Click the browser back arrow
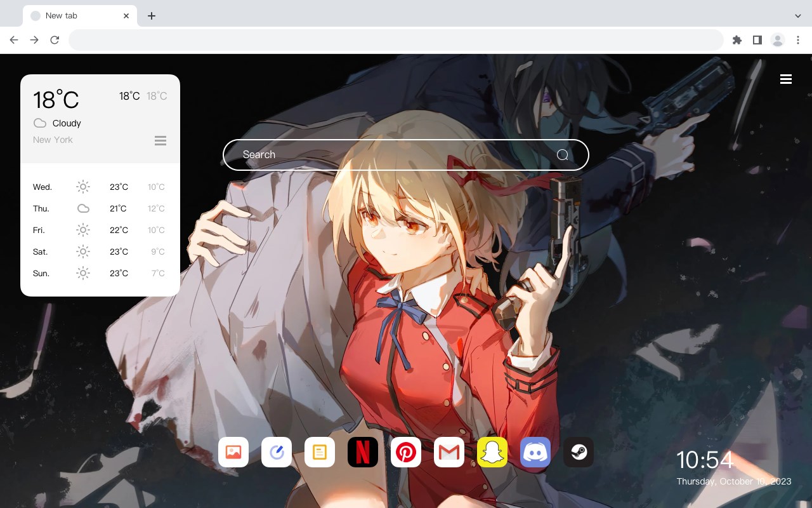The height and width of the screenshot is (508, 812). pos(14,40)
